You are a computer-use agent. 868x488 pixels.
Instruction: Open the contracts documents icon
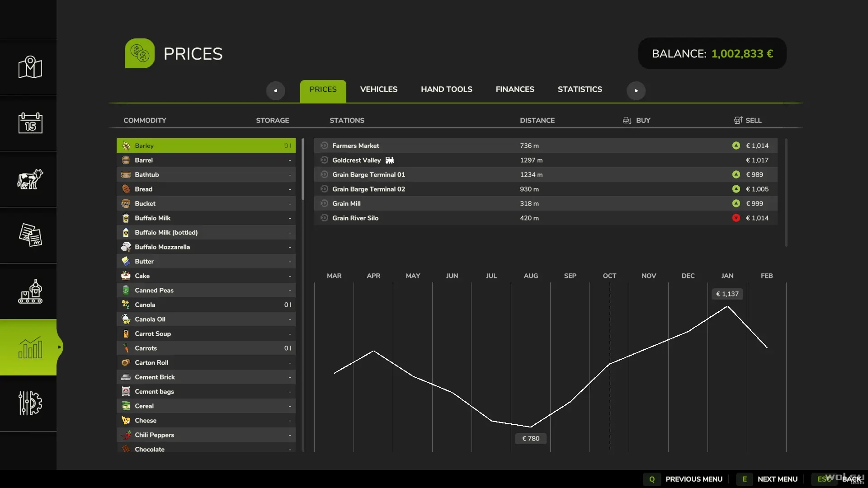pyautogui.click(x=30, y=235)
